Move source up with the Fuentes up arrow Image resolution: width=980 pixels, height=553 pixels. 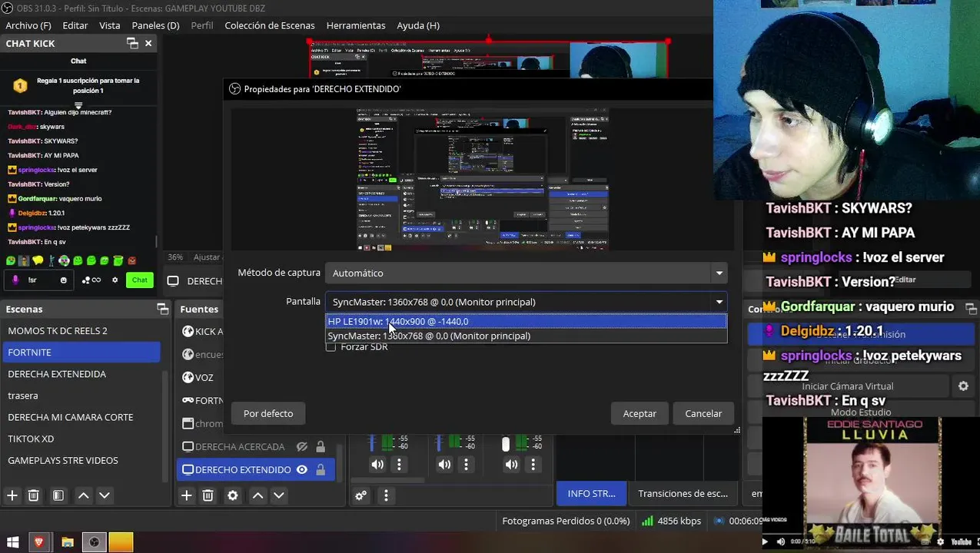[x=258, y=495]
